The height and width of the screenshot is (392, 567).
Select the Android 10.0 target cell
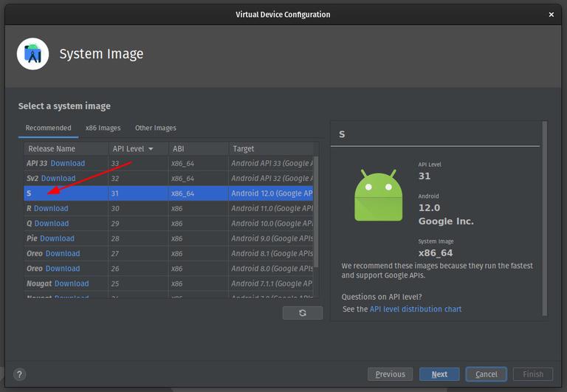coord(271,224)
